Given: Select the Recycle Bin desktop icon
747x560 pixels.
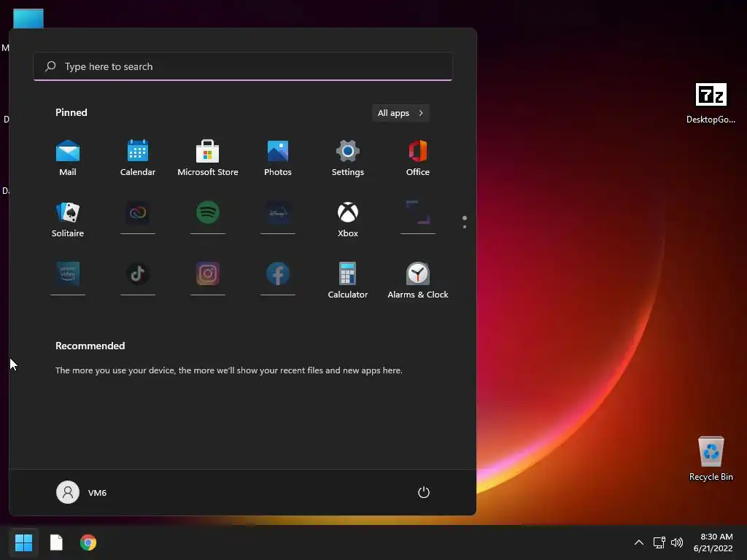Looking at the screenshot, I should (711, 459).
